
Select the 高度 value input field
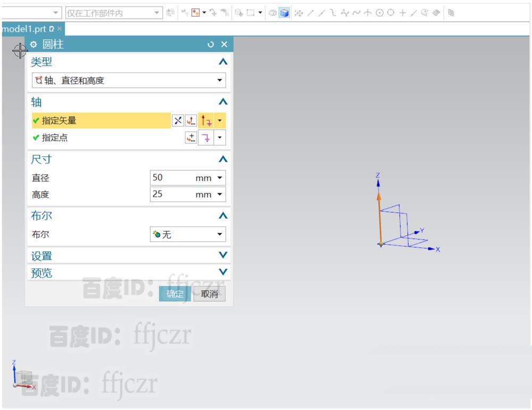click(x=165, y=194)
